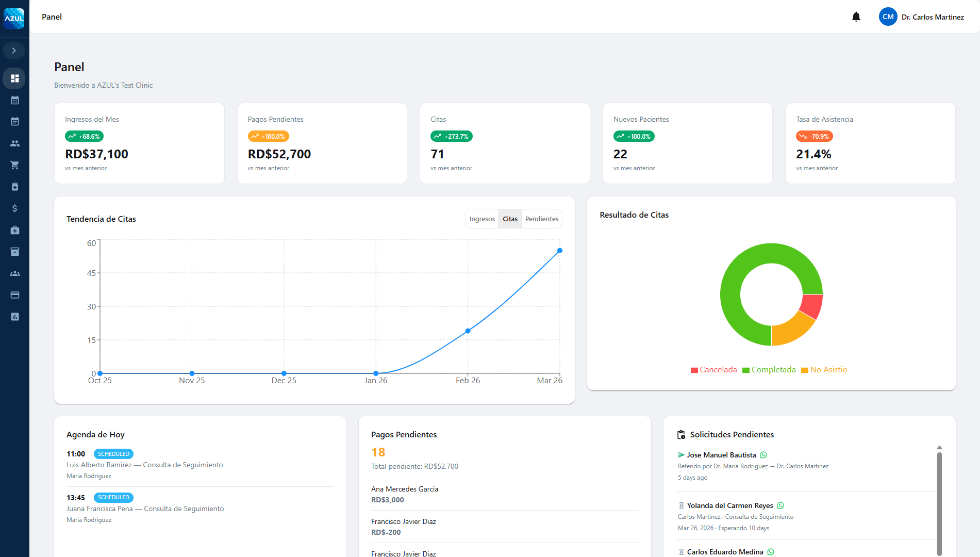Click the Mar 26 data point on chart
The width and height of the screenshot is (980, 557).
click(560, 251)
